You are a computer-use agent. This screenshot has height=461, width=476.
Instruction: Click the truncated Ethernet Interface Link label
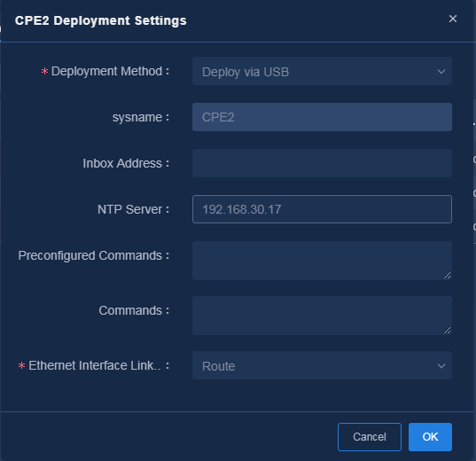(95, 365)
